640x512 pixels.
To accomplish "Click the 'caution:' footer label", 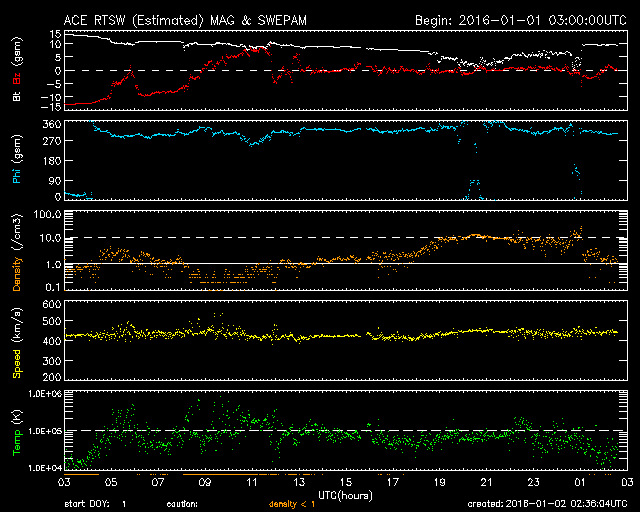I will (182, 504).
